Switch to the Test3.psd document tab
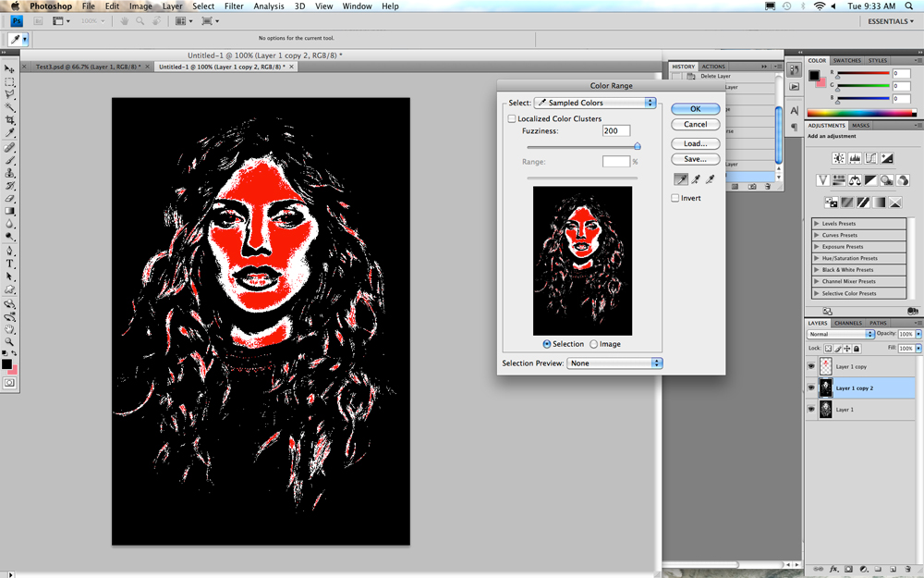The width and height of the screenshot is (924, 578). (88, 67)
